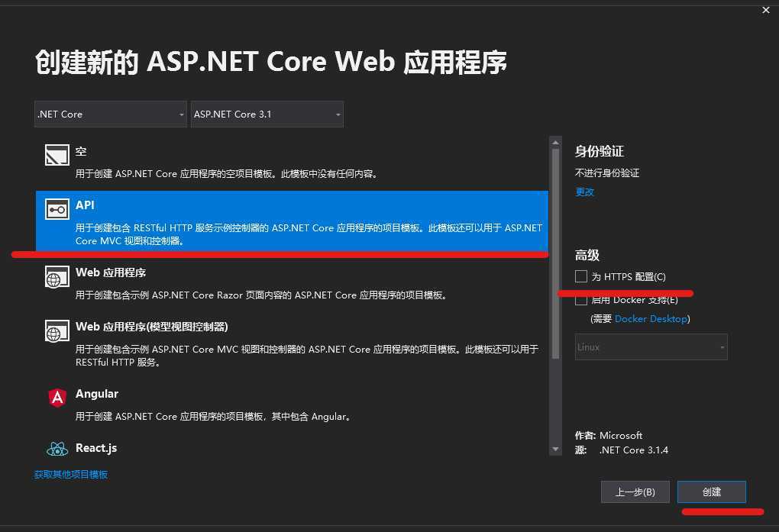The image size is (779, 532).
Task: Click the MVC template description text
Action: 307,356
